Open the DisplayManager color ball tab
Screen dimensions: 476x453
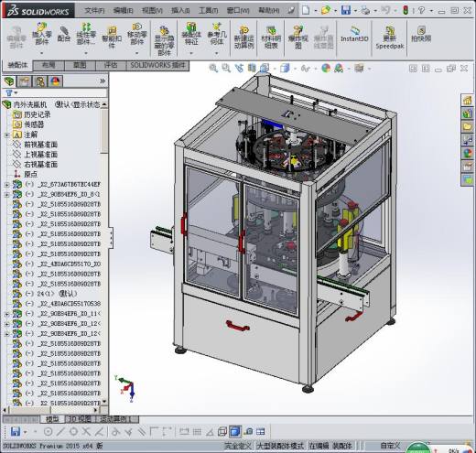(x=56, y=81)
